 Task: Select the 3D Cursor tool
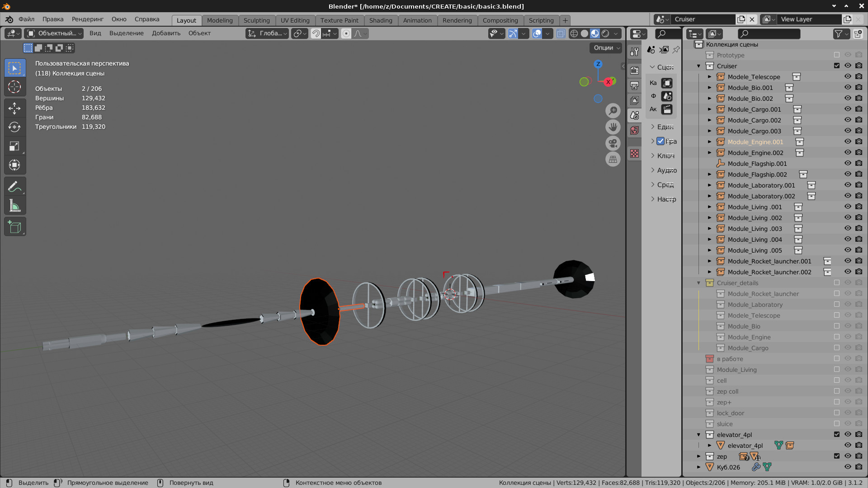14,87
